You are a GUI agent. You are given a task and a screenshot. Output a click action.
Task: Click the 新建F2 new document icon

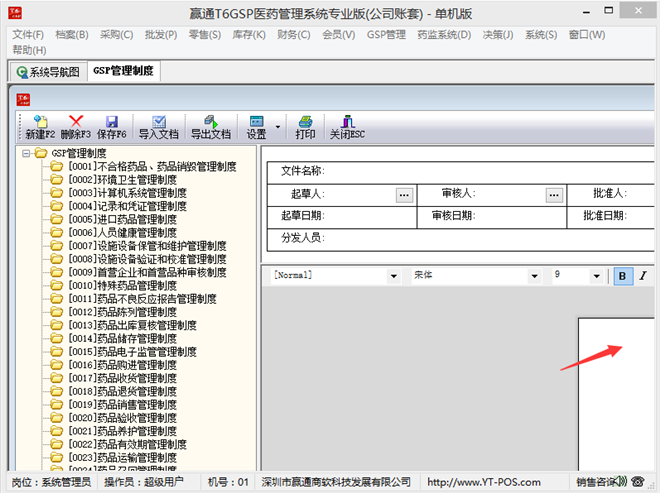coord(40,121)
